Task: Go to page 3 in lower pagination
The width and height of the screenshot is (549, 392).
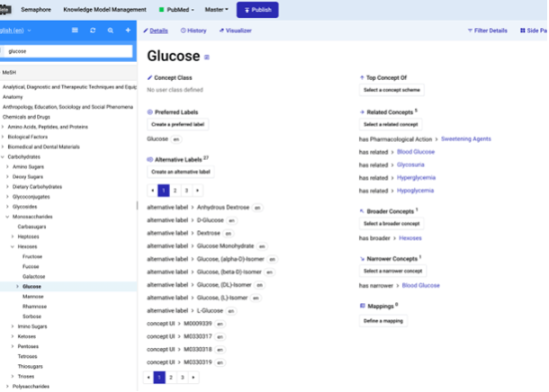Action: pyautogui.click(x=182, y=378)
